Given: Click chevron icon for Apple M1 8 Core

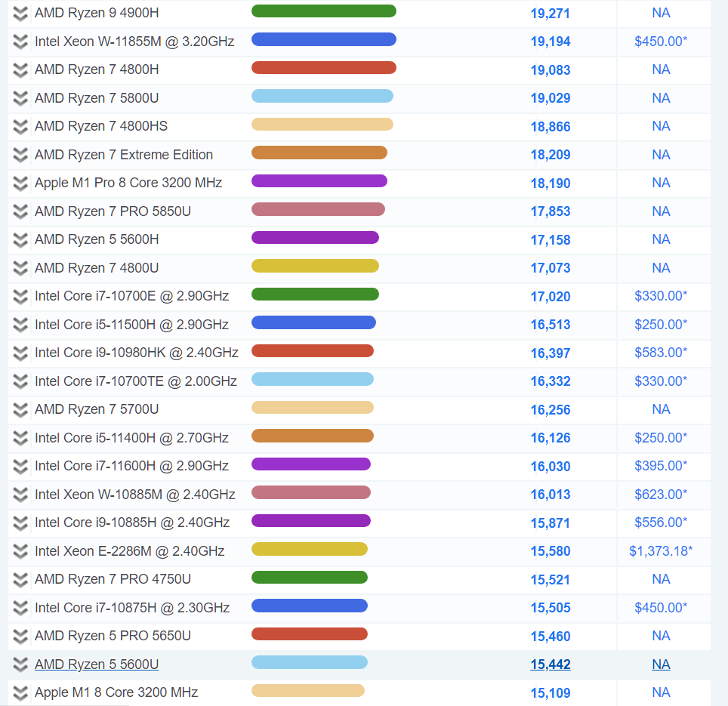Looking at the screenshot, I should tap(20, 693).
